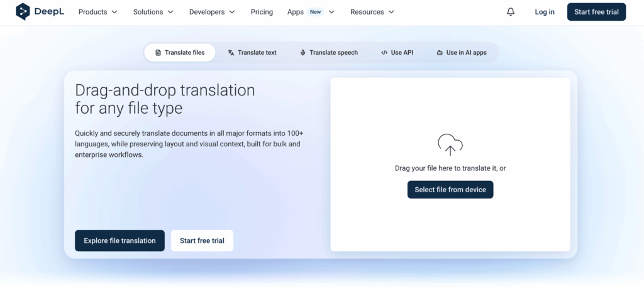Image resolution: width=644 pixels, height=287 pixels.
Task: Switch to the Translate speech tab
Action: [328, 53]
